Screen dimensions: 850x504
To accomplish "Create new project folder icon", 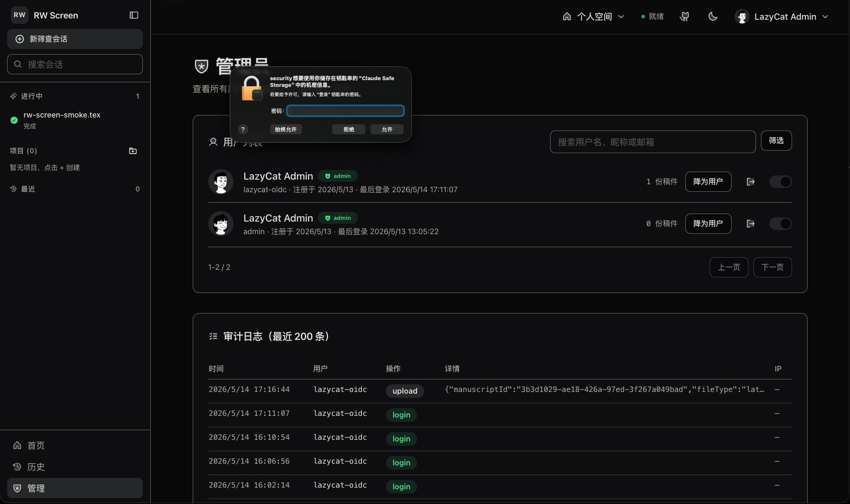I will click(133, 151).
